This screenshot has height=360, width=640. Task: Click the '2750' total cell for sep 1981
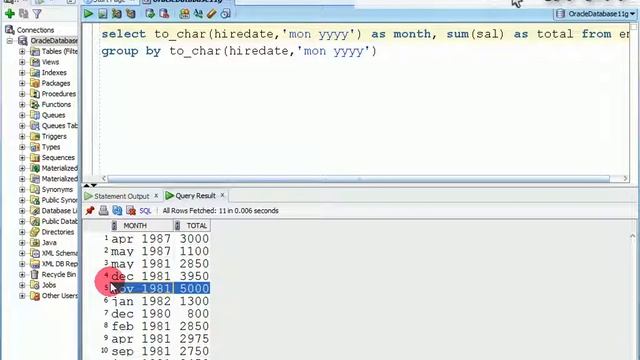pos(194,351)
